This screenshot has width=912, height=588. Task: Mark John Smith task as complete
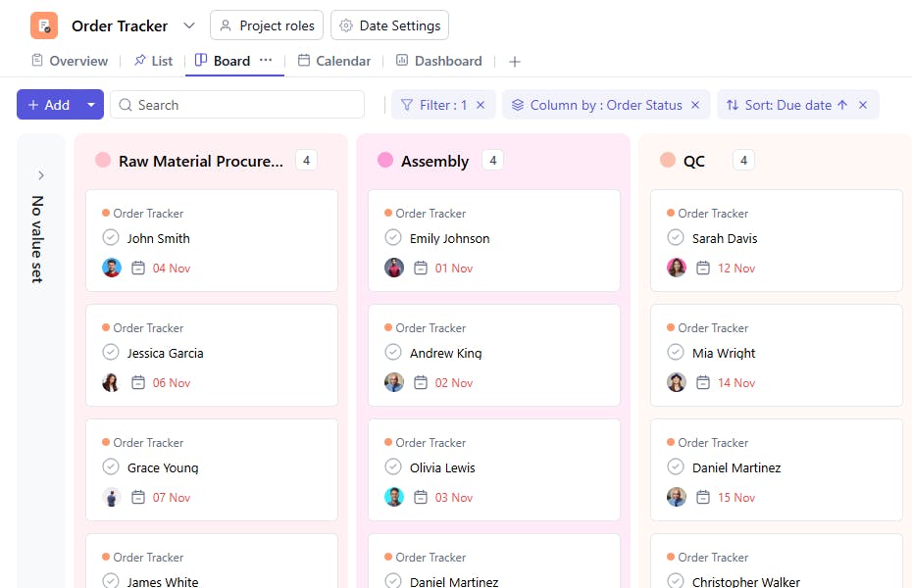[x=111, y=238]
